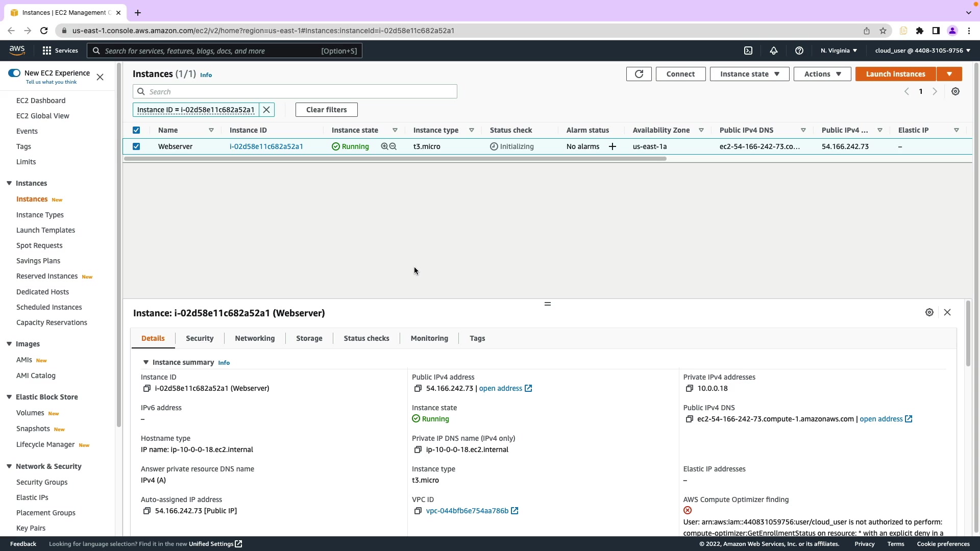This screenshot has height=551, width=980.
Task: Click the zoom-in icon beside Running state
Action: (384, 146)
